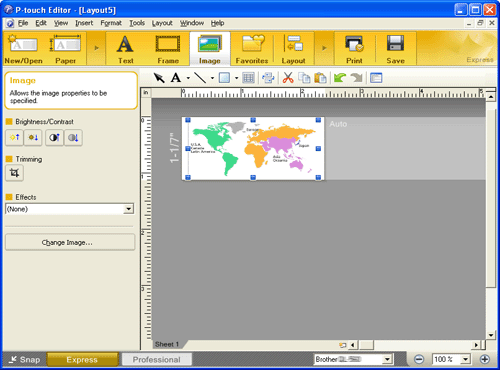Undo with the green arrow icon
Screen dimensions: 500x370
(340, 78)
